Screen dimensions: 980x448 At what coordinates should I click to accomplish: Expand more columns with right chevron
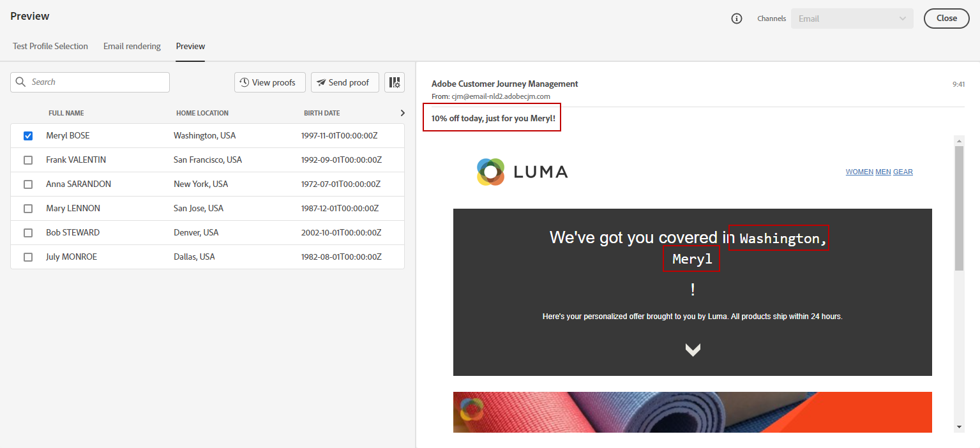point(402,113)
